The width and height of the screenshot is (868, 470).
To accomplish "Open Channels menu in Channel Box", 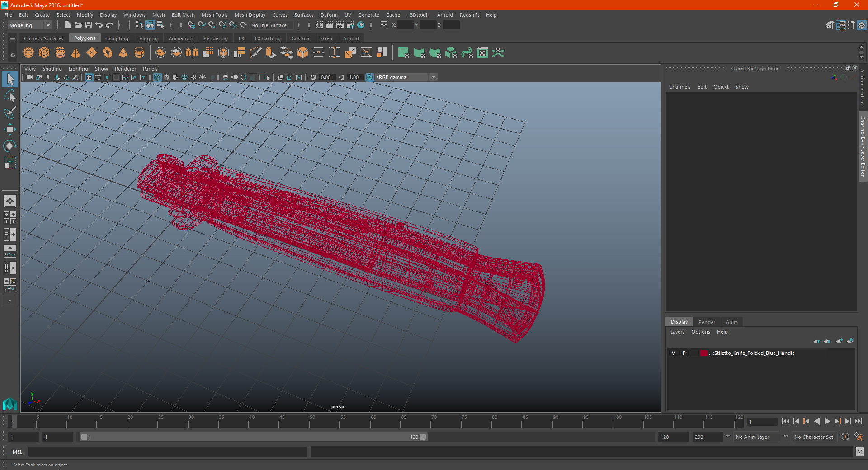I will (679, 87).
